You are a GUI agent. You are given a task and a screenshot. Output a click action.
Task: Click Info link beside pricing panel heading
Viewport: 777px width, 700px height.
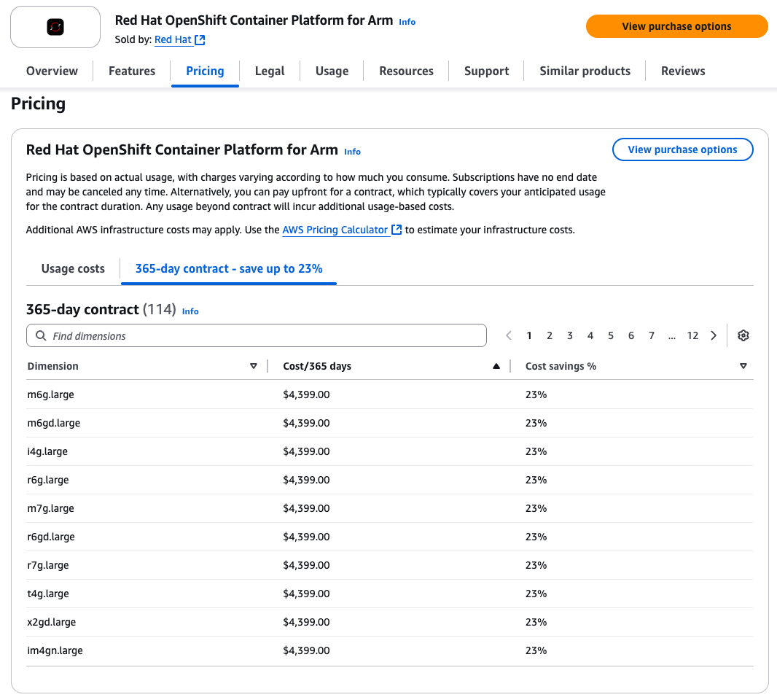352,152
